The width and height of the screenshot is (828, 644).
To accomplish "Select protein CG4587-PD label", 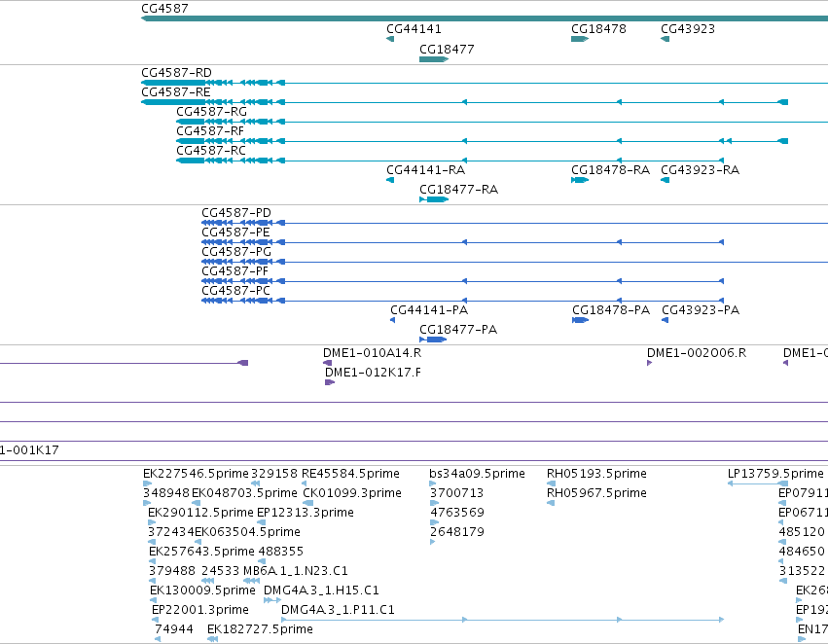I will 236,213.
